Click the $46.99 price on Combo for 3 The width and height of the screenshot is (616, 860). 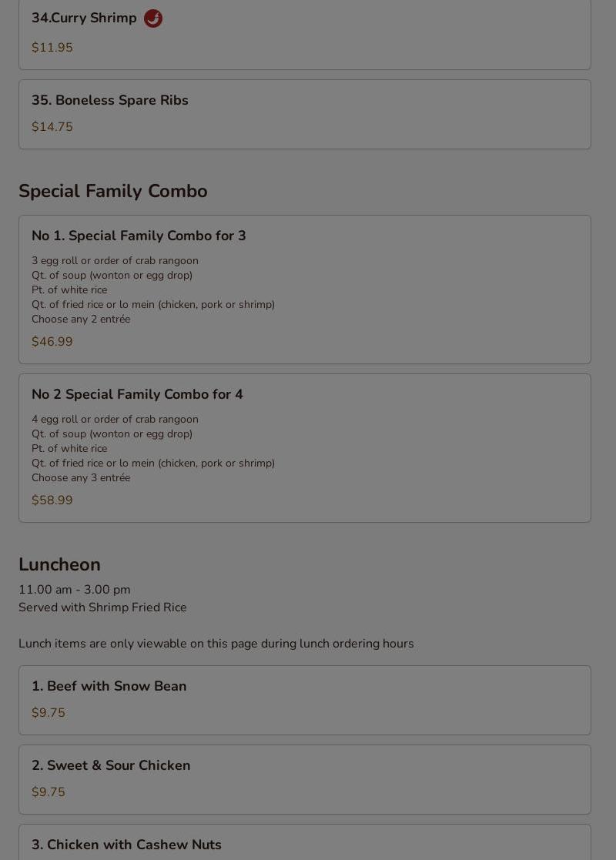tap(52, 342)
